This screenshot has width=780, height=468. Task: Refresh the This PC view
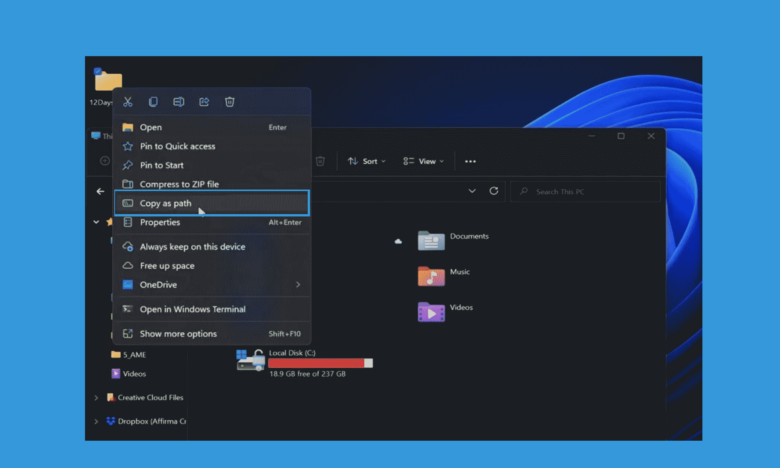click(x=493, y=191)
